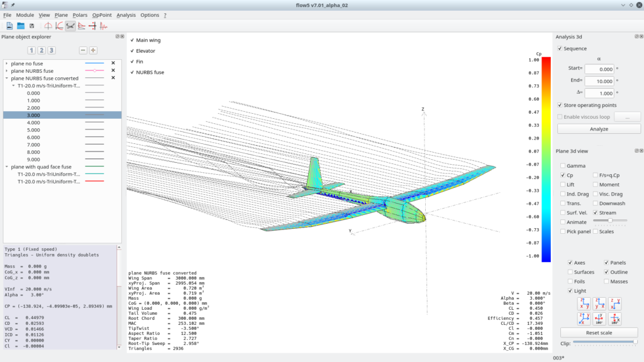The height and width of the screenshot is (362, 644).
Task: Open the Polars menu
Action: pyautogui.click(x=80, y=14)
